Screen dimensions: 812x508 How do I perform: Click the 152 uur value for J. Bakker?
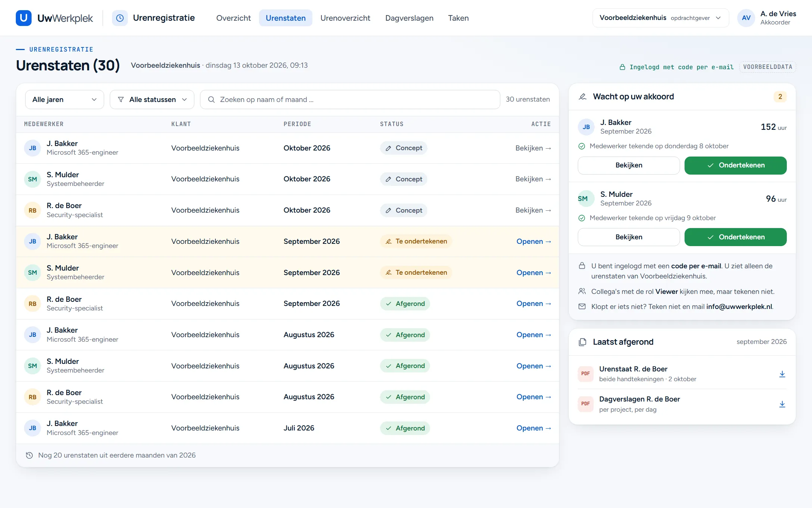point(774,127)
